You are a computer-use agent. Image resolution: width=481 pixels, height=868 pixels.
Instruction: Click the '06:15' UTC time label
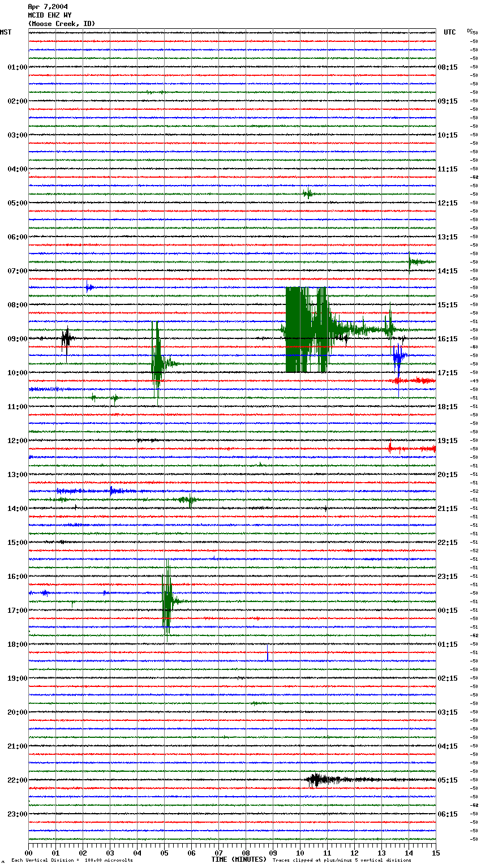(x=448, y=814)
